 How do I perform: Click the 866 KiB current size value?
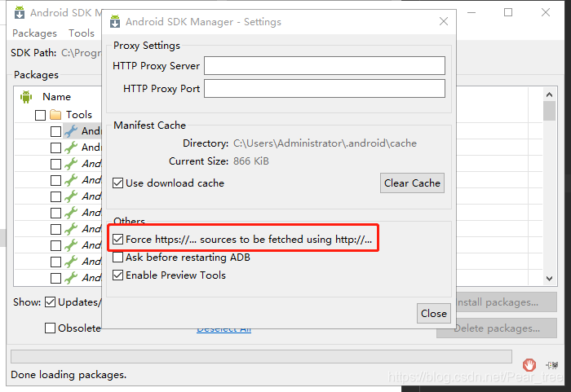click(251, 161)
